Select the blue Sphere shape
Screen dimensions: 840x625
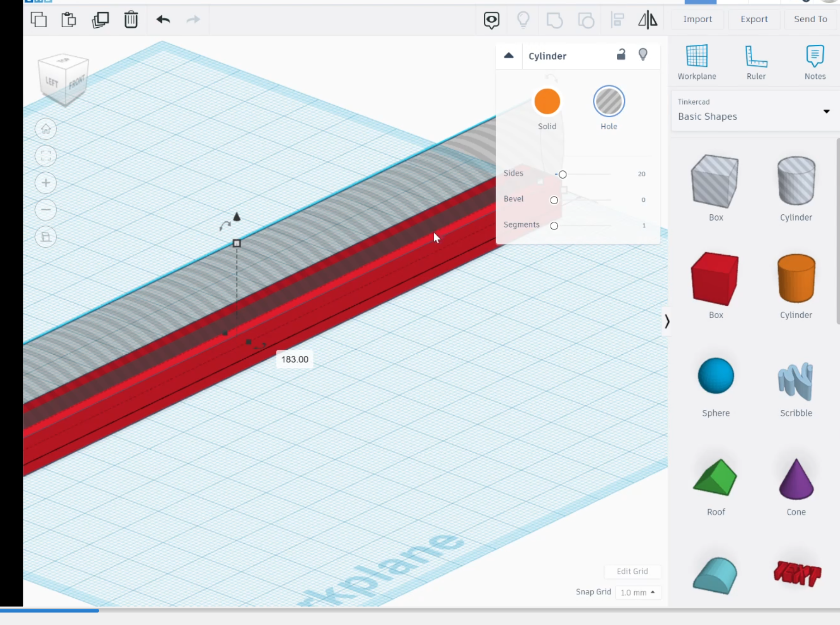click(716, 376)
